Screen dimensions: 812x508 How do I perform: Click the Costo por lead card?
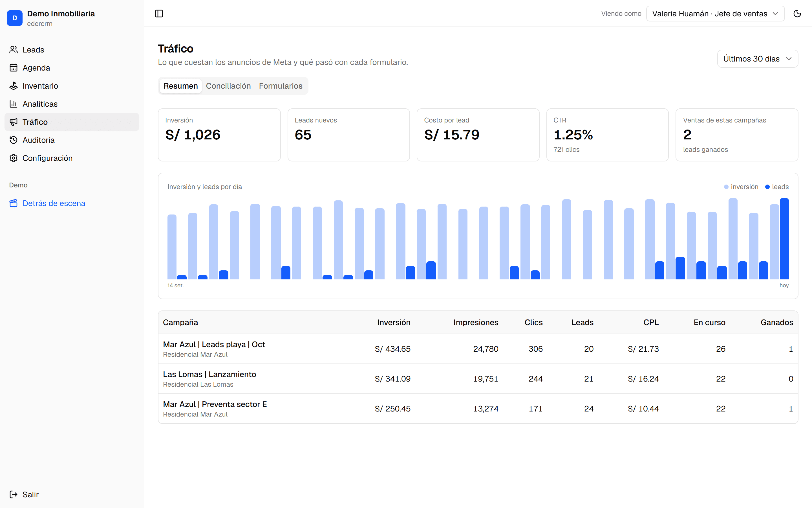point(478,135)
